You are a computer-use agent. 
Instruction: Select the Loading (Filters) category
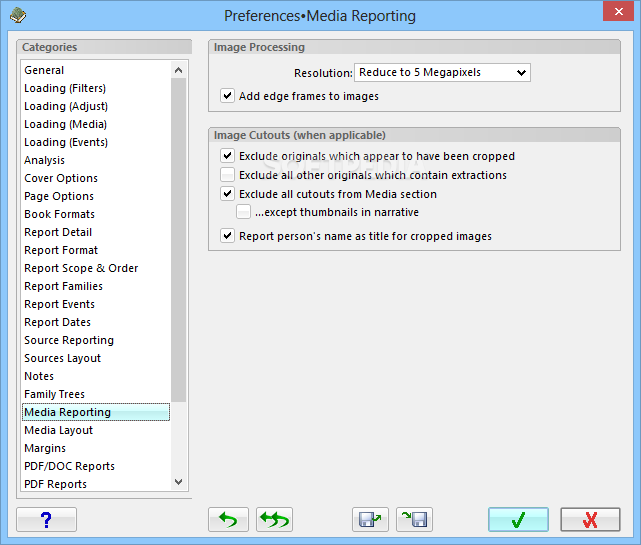coord(96,88)
